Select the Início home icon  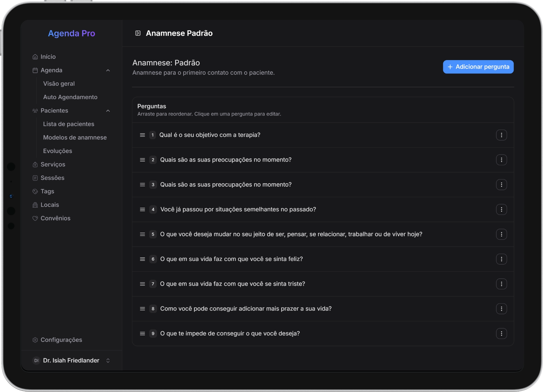pos(35,56)
